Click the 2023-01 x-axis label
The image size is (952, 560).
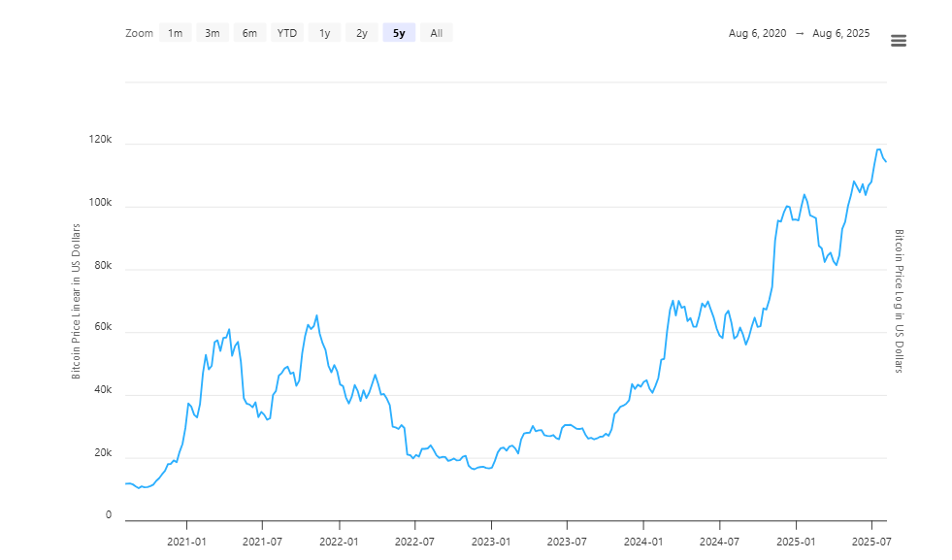[x=491, y=542]
